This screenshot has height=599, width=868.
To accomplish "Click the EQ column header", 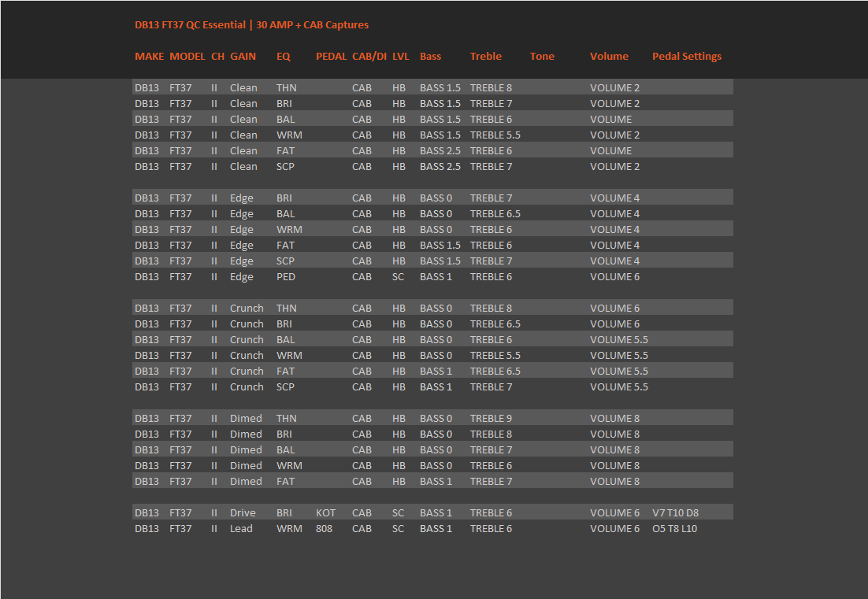I will pyautogui.click(x=284, y=57).
